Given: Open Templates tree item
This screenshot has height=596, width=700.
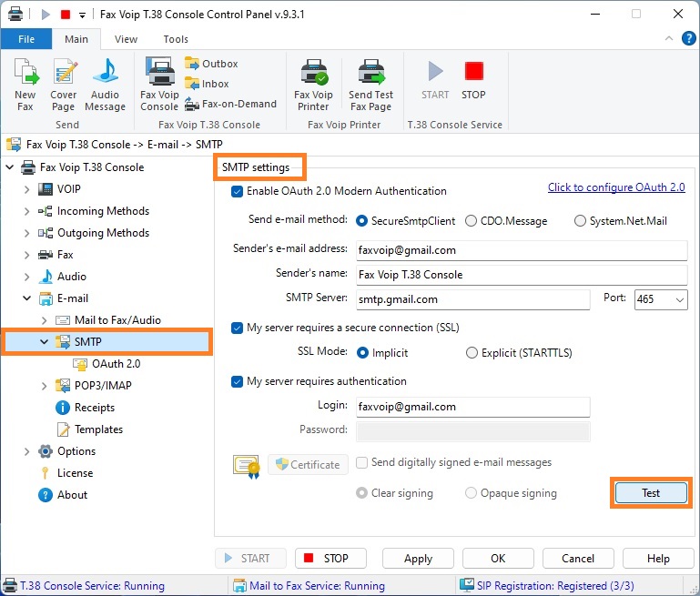Looking at the screenshot, I should (x=98, y=429).
